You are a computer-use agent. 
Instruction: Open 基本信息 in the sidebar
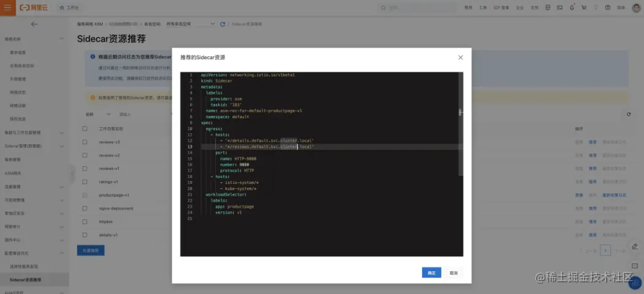point(18,53)
